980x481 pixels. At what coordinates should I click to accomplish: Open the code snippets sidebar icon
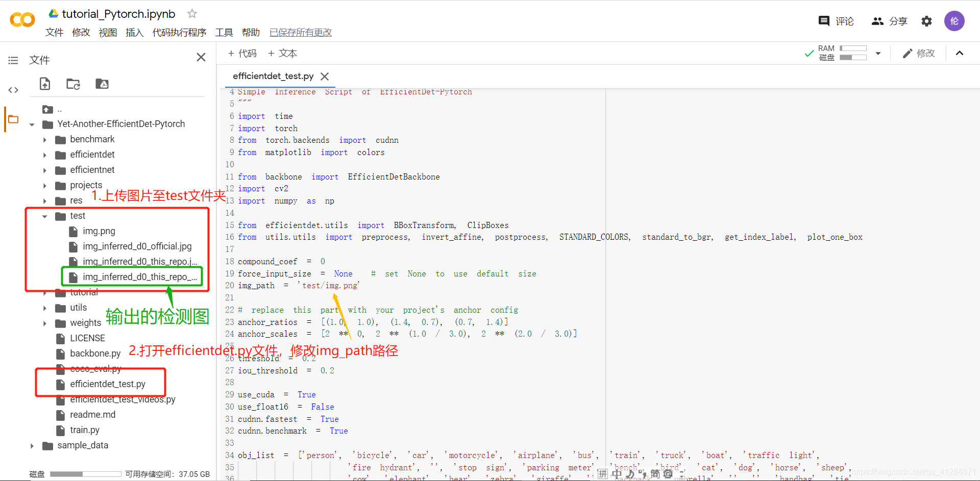pos(13,90)
